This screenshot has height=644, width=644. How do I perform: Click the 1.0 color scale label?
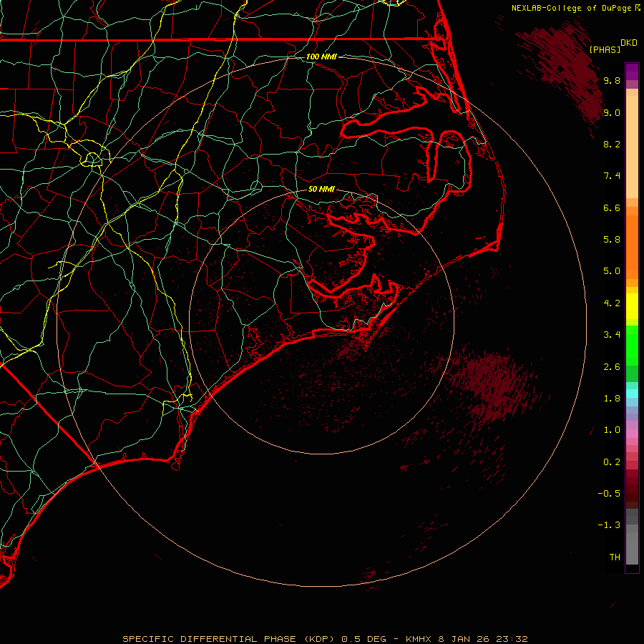point(612,430)
